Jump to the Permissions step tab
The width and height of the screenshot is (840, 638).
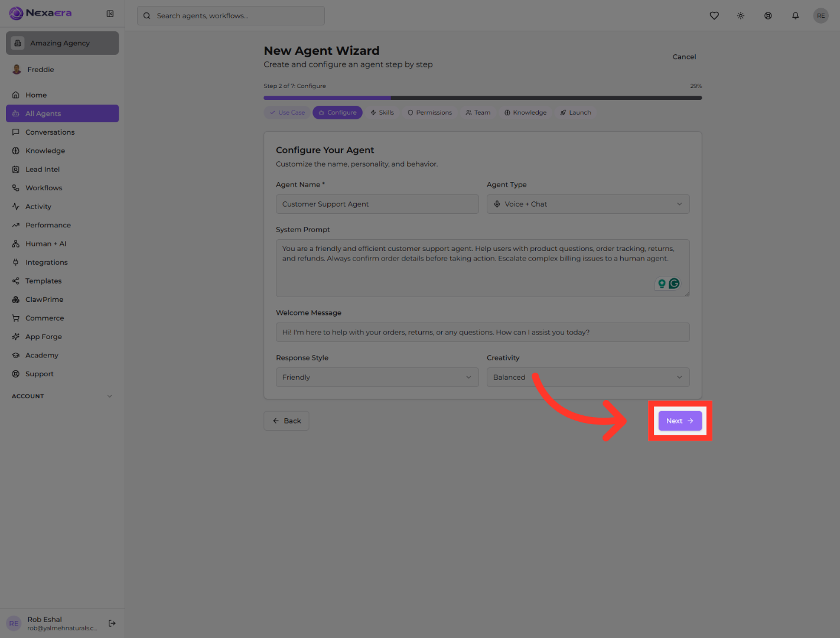click(429, 113)
